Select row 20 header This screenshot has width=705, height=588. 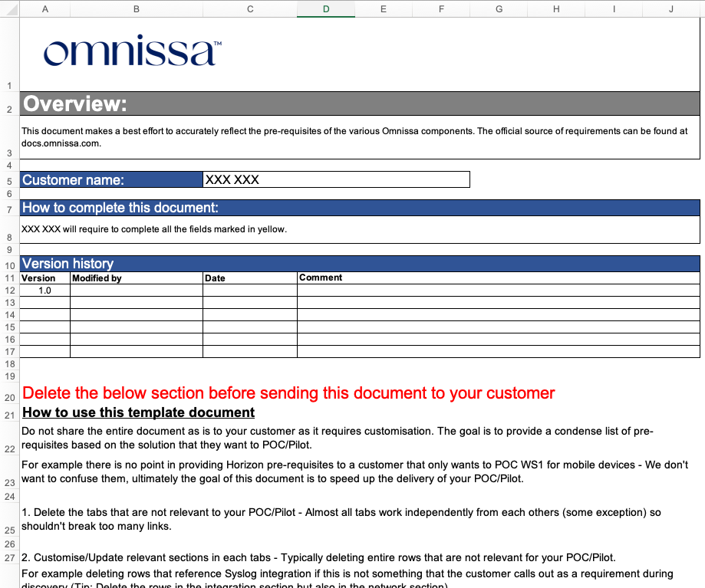9,397
